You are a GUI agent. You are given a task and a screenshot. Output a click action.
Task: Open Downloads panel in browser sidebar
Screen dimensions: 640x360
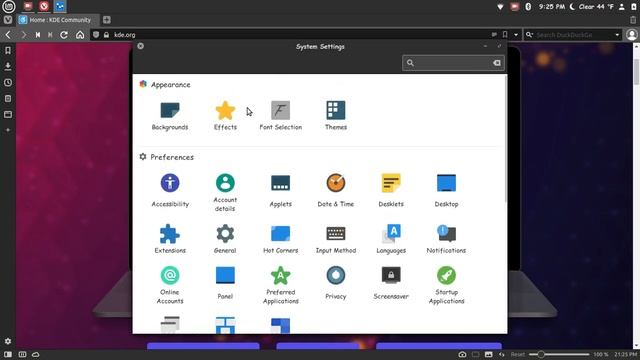[8, 66]
